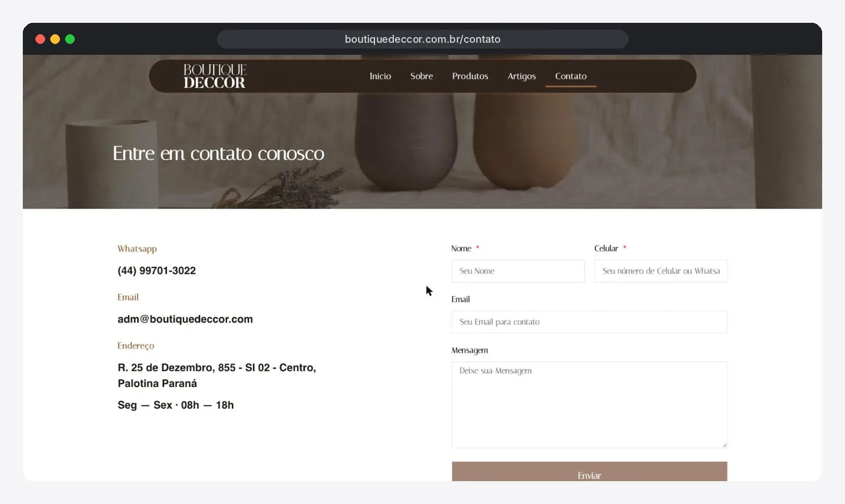Click the Celular number input field
Image resolution: width=845 pixels, height=504 pixels.
tap(661, 271)
